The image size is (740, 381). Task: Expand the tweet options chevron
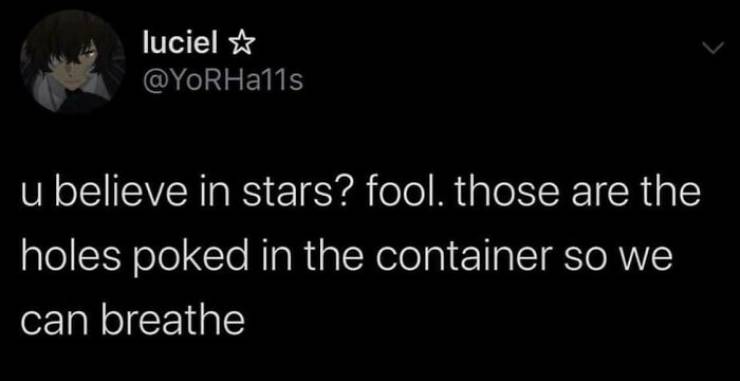(712, 47)
